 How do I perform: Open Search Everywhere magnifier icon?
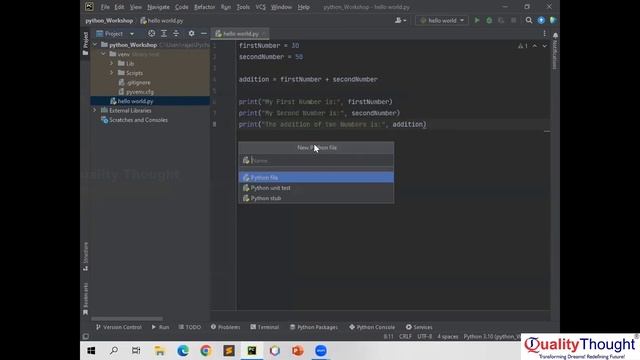pyautogui.click(x=529, y=20)
